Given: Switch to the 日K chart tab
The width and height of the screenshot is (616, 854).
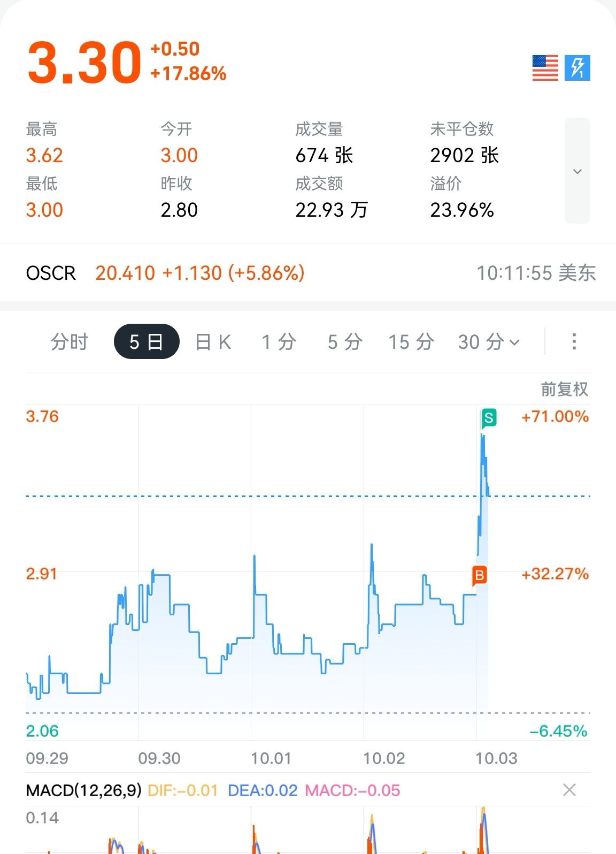Looking at the screenshot, I should pyautogui.click(x=213, y=341).
